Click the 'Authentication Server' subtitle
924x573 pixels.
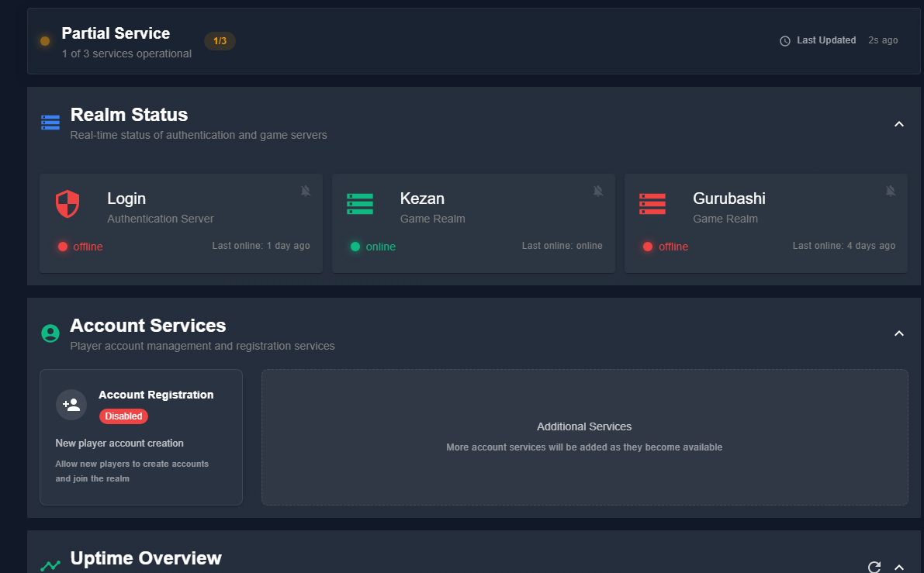click(161, 219)
